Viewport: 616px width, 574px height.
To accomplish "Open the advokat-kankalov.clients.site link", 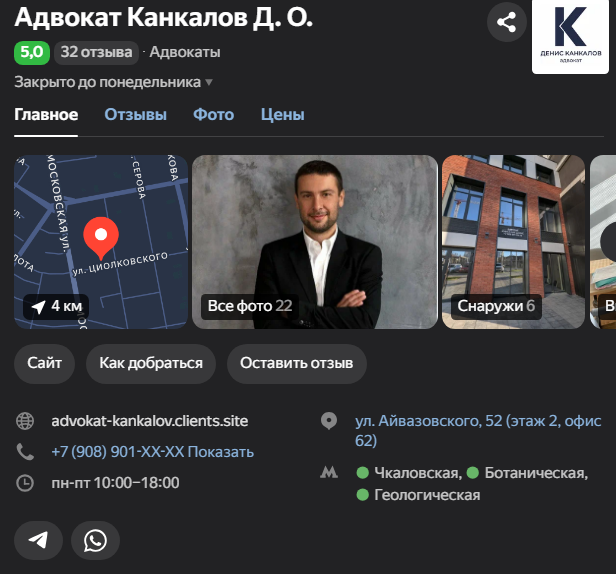I will click(149, 421).
